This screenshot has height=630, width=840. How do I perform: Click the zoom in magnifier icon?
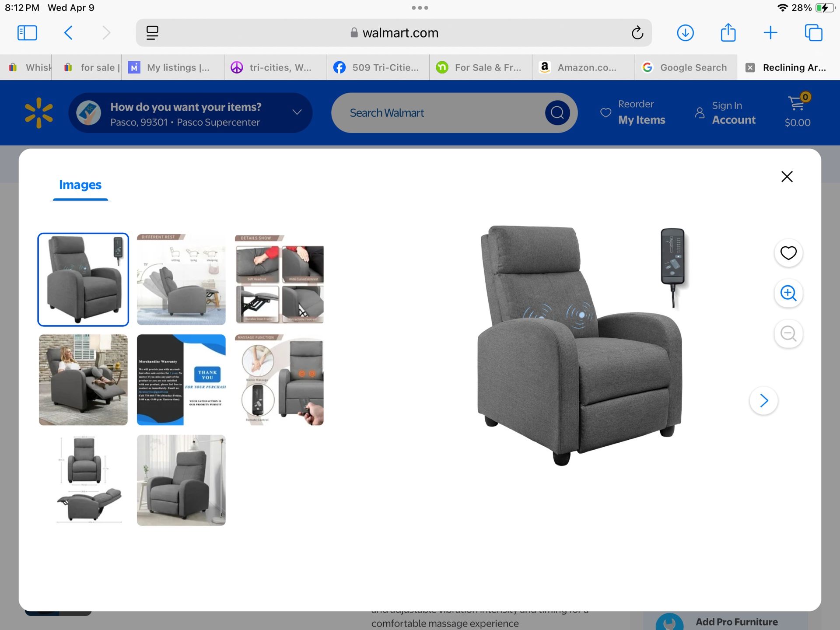(x=788, y=293)
